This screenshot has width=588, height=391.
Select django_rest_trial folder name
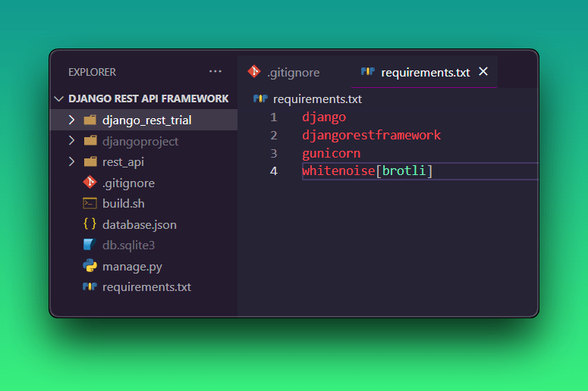147,120
